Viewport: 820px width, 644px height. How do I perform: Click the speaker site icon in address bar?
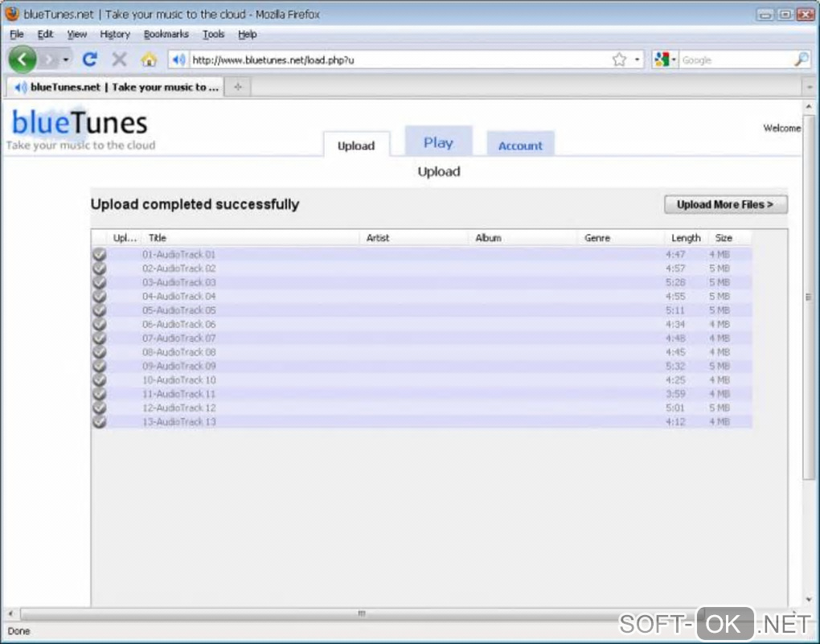click(x=178, y=59)
